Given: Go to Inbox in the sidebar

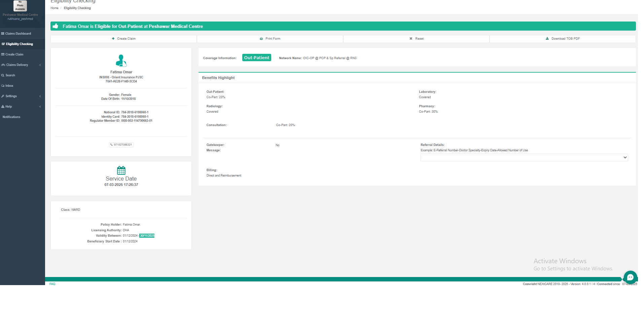Looking at the screenshot, I should tap(9, 86).
